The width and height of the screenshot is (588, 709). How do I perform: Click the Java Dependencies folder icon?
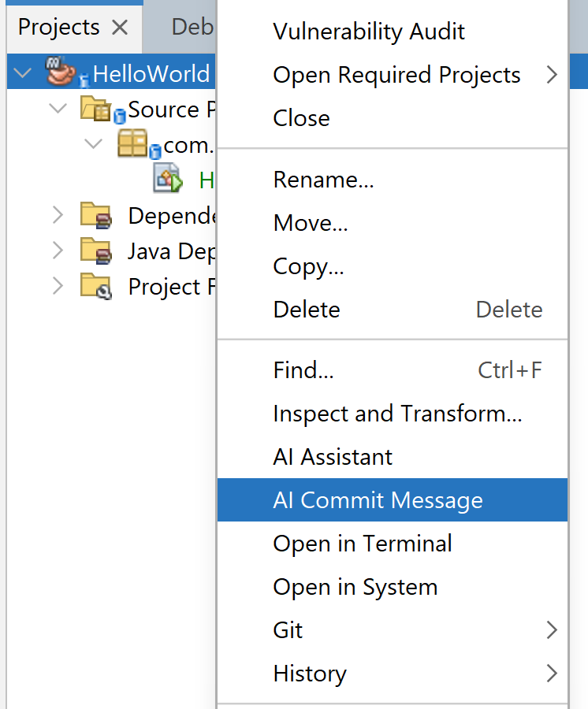click(96, 251)
